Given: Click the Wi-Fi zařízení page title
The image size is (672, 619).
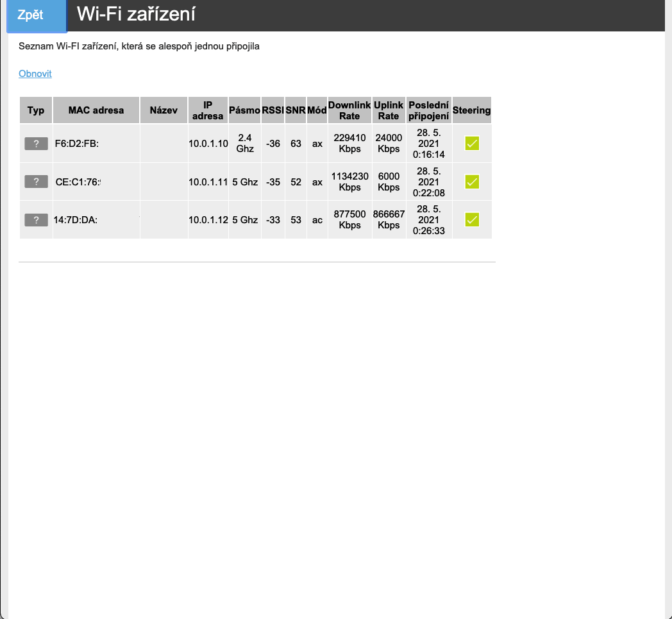Looking at the screenshot, I should [x=136, y=14].
